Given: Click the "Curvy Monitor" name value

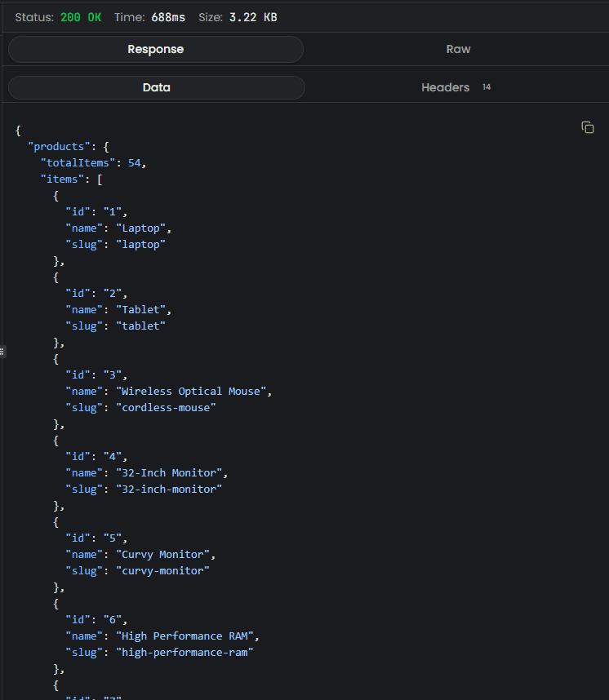Looking at the screenshot, I should click(162, 555).
